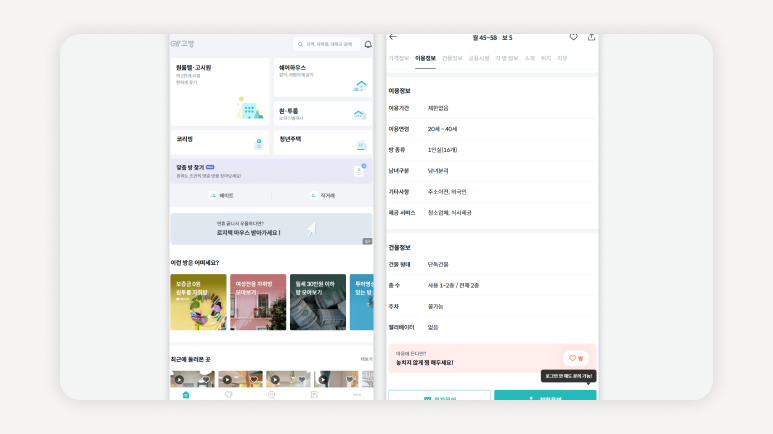Play the fourth recently viewed room video
Image resolution: width=773 pixels, height=434 pixels.
tap(323, 380)
